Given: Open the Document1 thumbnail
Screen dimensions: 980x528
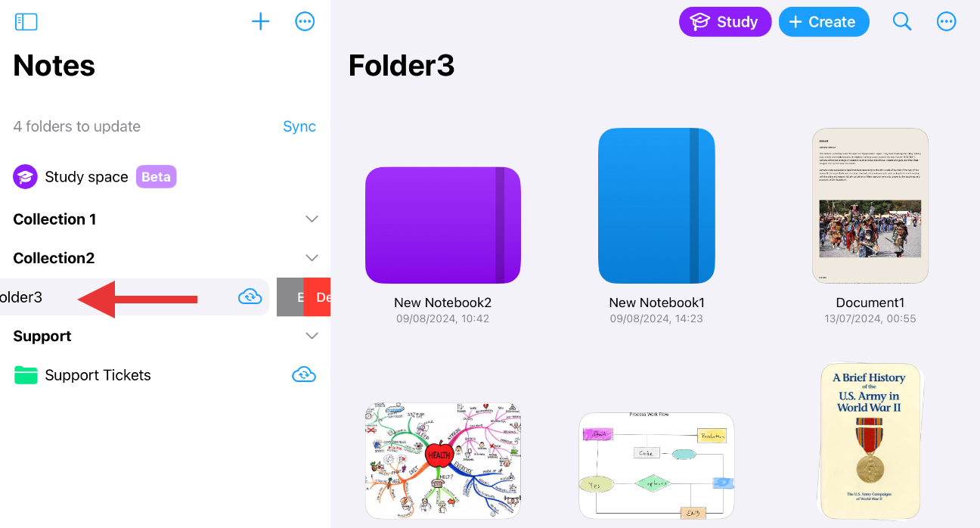Looking at the screenshot, I should [870, 206].
